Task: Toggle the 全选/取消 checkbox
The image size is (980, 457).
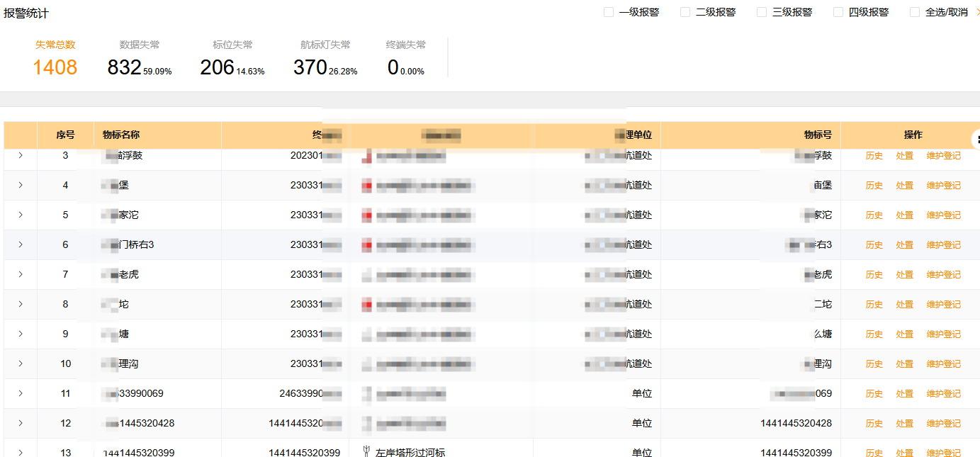Action: (x=915, y=12)
